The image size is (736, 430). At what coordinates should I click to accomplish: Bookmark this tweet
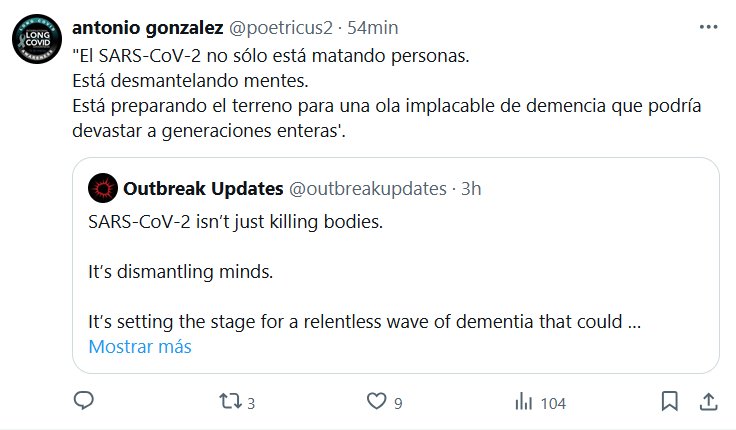[x=669, y=402]
